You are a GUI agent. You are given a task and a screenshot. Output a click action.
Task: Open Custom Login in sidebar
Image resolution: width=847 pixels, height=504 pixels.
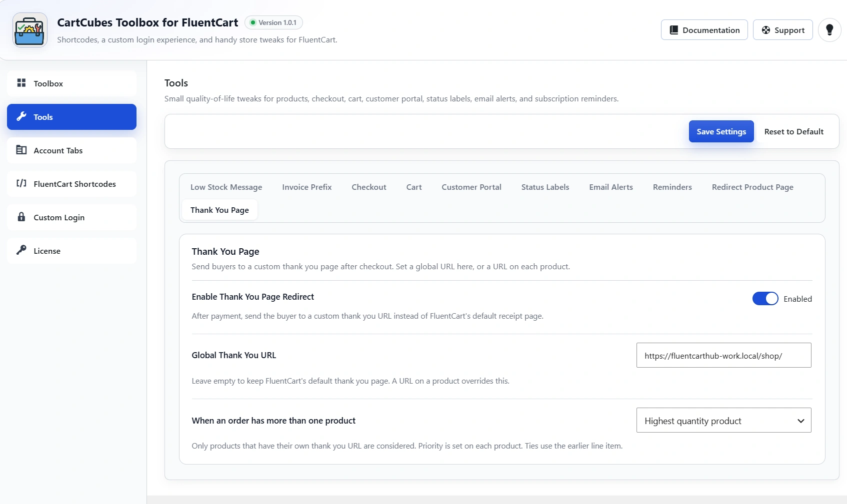click(x=71, y=217)
